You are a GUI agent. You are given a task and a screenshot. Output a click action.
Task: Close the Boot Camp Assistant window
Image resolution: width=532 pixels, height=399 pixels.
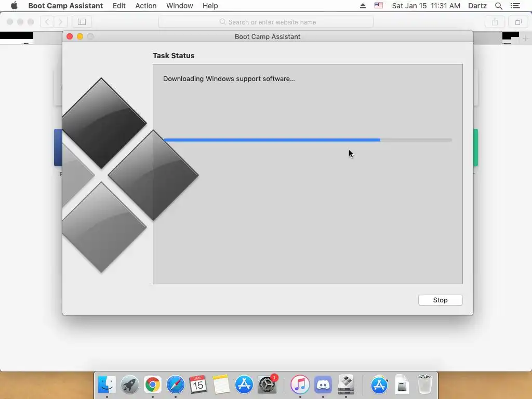point(70,36)
